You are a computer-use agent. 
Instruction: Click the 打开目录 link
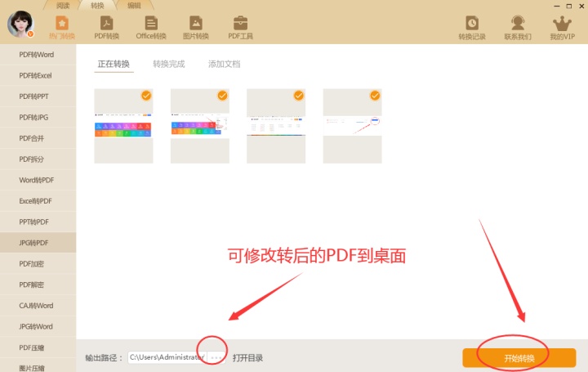[x=247, y=358]
